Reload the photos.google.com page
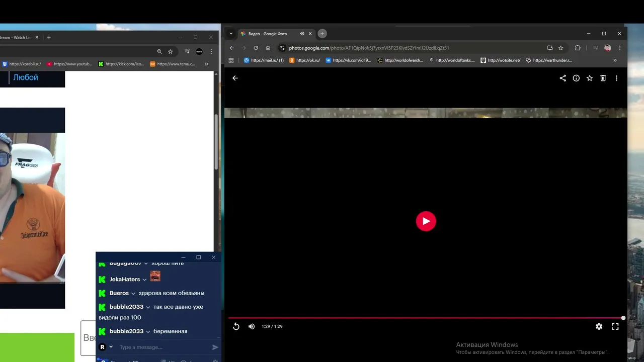The image size is (644, 362). pos(256,48)
